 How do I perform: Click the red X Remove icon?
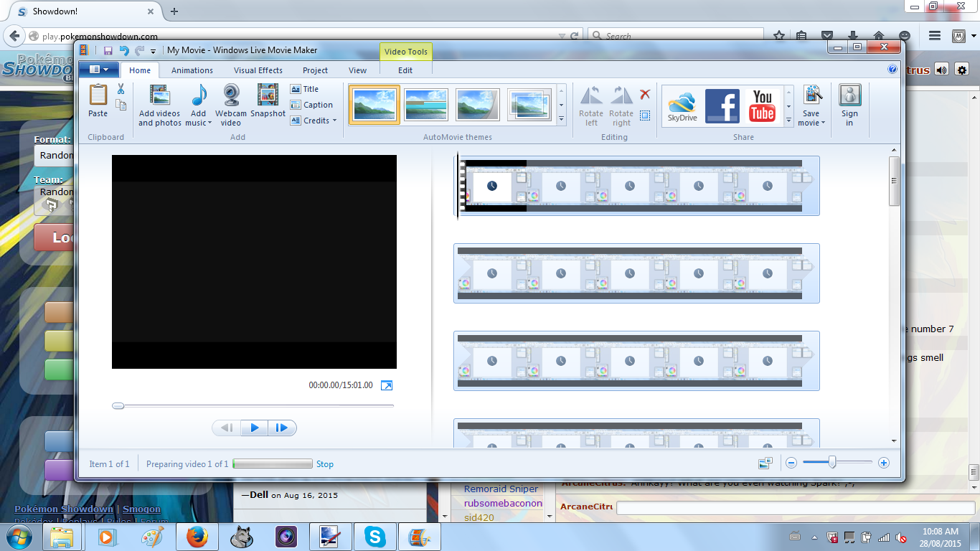[645, 94]
